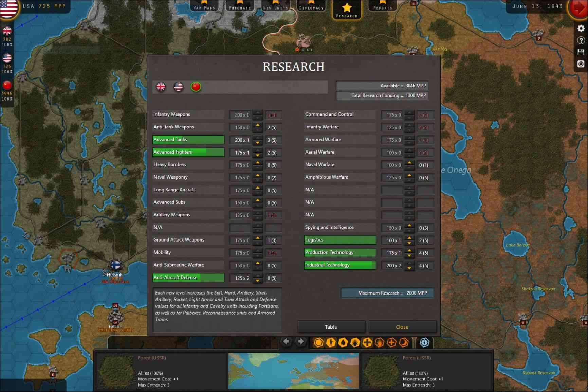Open the Diplomacy menu

tap(311, 6)
